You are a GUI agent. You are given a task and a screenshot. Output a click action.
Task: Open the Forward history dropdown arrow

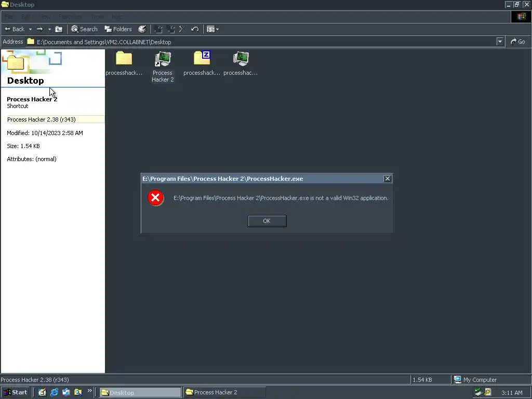[49, 29]
